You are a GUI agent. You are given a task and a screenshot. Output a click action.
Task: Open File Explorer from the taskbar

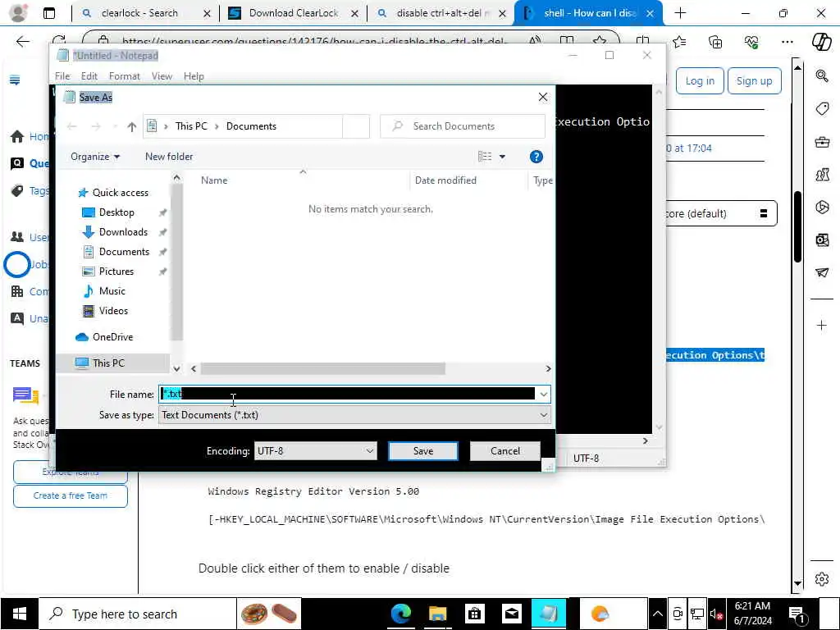point(438,614)
